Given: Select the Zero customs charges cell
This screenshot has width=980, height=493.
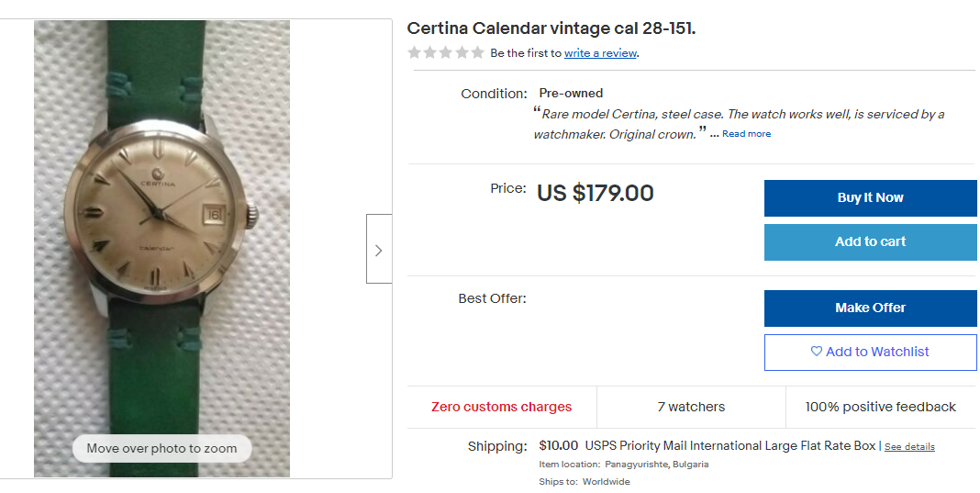Looking at the screenshot, I should (x=501, y=407).
